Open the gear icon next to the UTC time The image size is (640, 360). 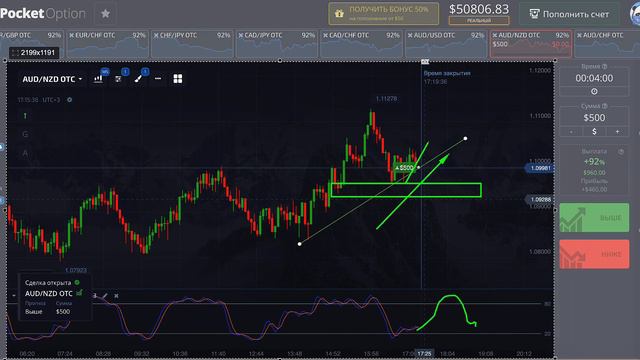(69, 100)
